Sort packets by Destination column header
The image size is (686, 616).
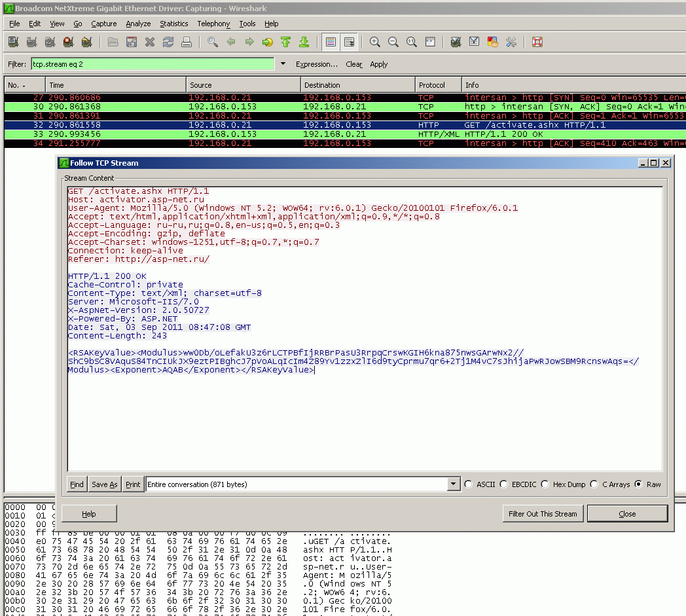[358, 85]
